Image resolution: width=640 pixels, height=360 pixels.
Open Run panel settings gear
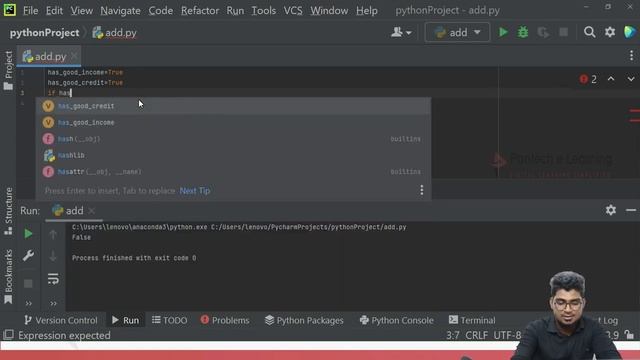point(611,210)
